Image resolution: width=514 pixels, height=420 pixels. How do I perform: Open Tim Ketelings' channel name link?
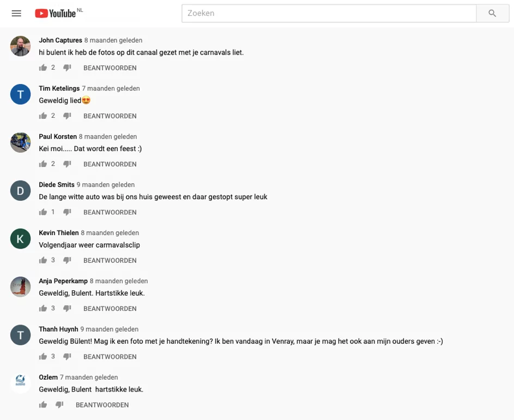(x=59, y=88)
